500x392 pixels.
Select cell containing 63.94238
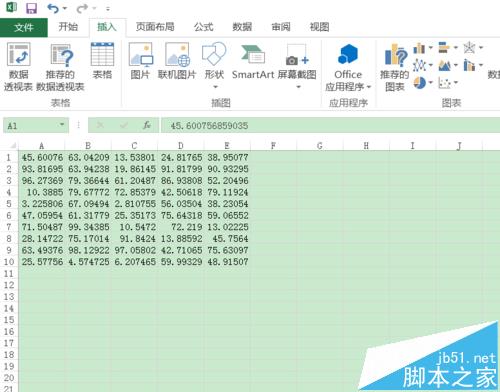(88, 169)
